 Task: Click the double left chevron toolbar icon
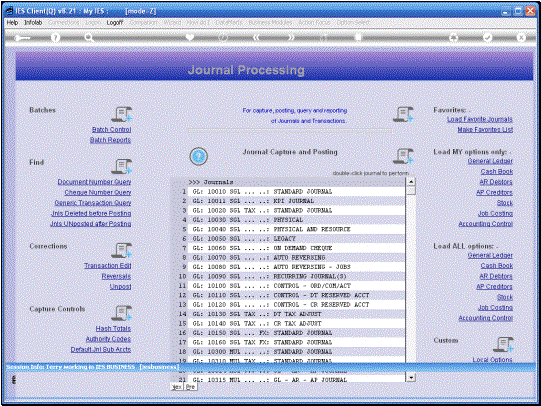pyautogui.click(x=256, y=37)
